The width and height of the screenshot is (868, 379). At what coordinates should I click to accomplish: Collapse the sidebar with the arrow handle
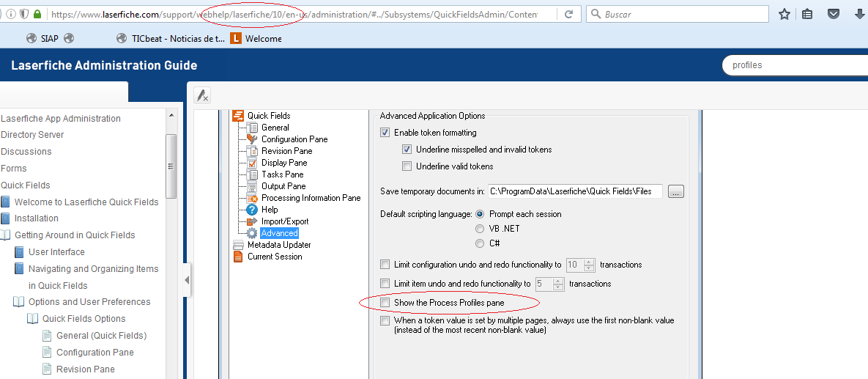point(187,280)
